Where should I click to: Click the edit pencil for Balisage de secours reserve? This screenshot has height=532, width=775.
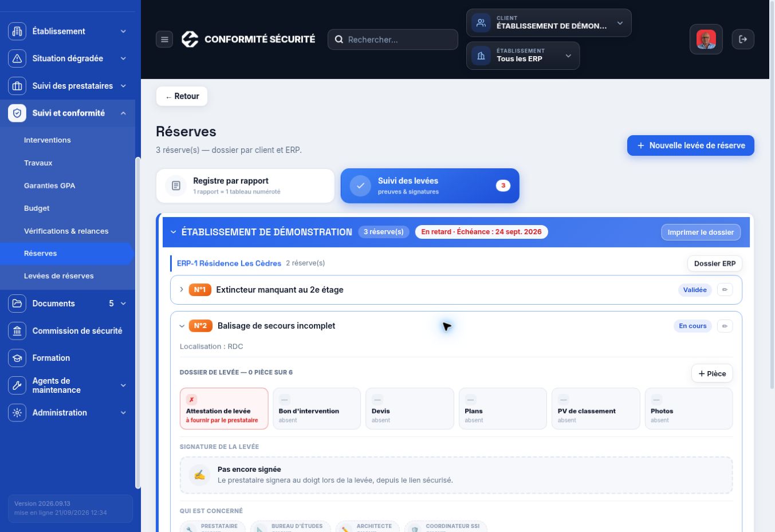coord(725,326)
